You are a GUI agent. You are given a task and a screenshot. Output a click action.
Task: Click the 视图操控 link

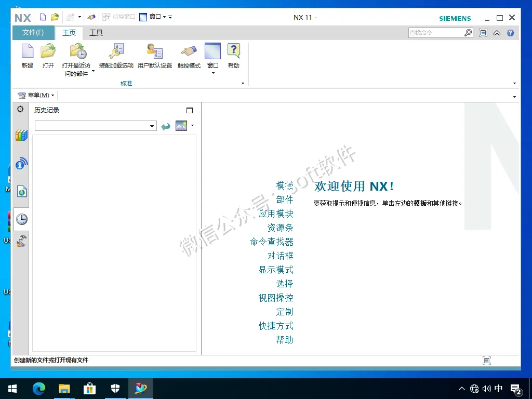pos(276,298)
